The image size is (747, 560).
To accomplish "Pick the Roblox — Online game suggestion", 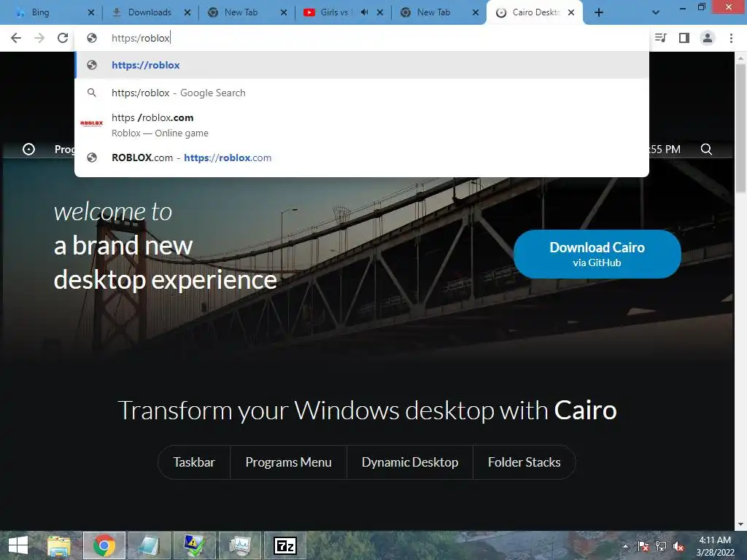I will pyautogui.click(x=362, y=125).
